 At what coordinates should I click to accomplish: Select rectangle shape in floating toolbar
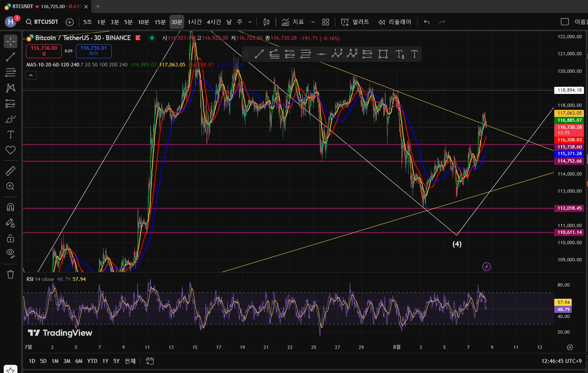click(x=383, y=54)
